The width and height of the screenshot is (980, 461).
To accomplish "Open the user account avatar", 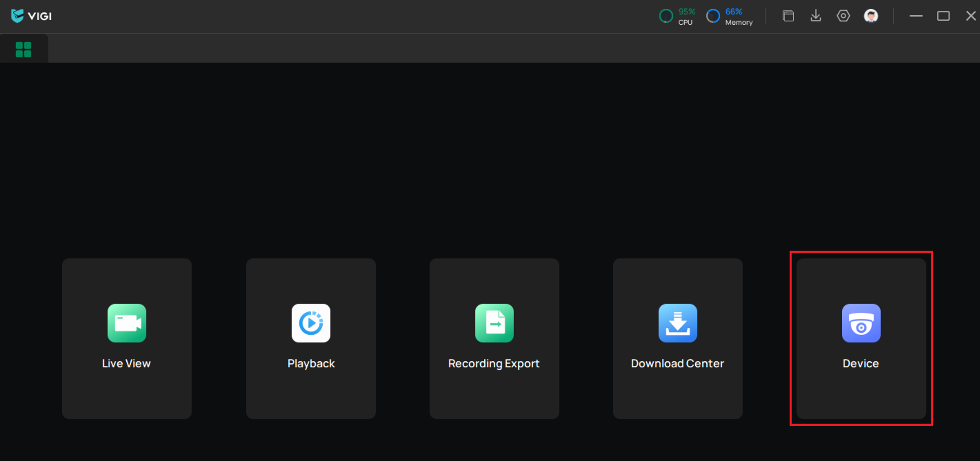I will 871,16.
